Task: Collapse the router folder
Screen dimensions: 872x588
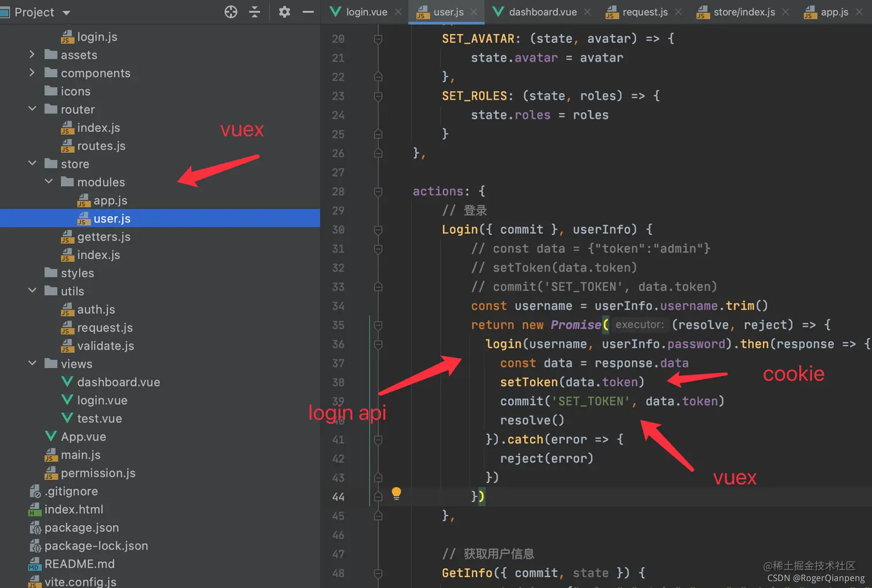Action: [32, 109]
